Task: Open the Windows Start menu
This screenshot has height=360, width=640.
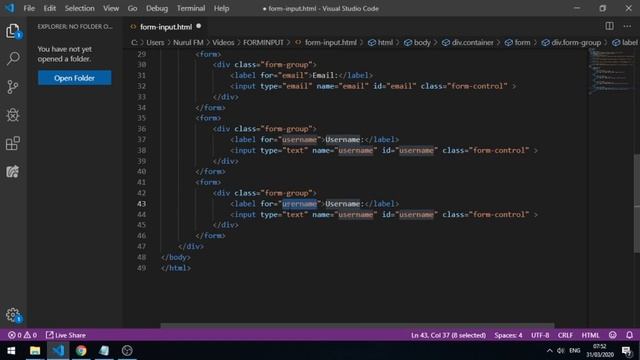Action: click(x=11, y=351)
